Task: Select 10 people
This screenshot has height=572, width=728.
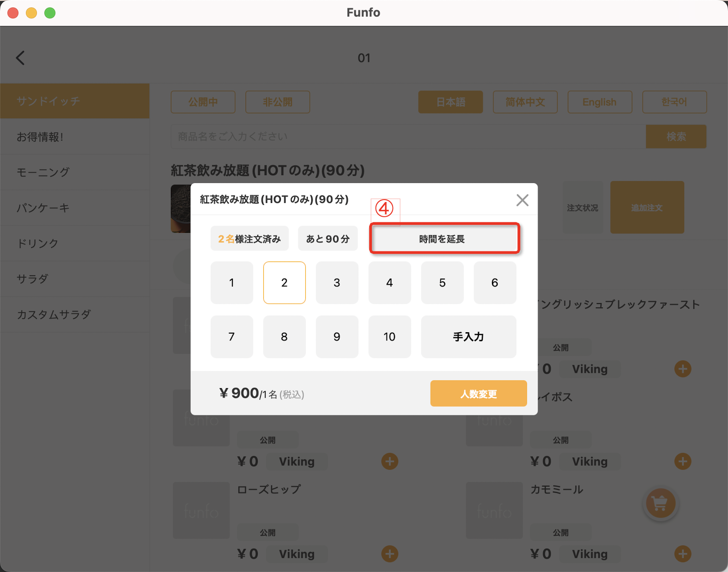Action: pos(390,337)
